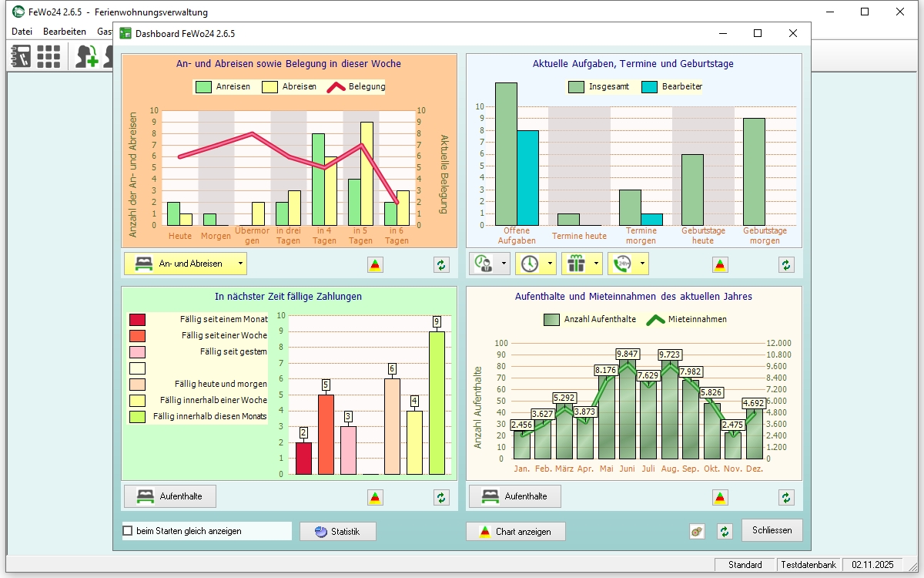Viewport: 924px width, 578px height.
Task: Click yellow Abreisen legend swatch
Action: [x=270, y=87]
